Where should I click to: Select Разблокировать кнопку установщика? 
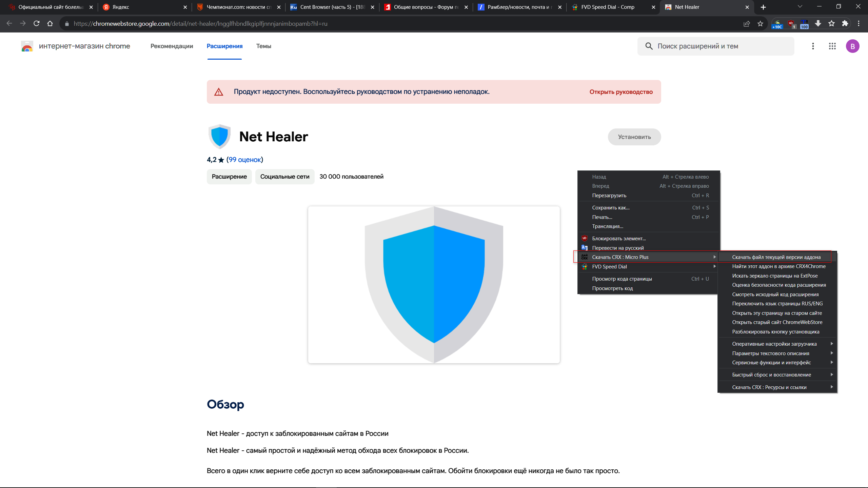tap(777, 332)
